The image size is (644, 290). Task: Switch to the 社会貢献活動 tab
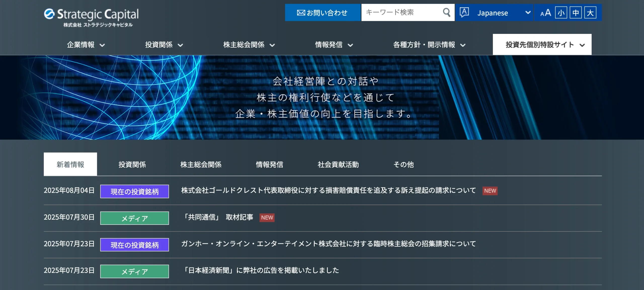(x=338, y=164)
